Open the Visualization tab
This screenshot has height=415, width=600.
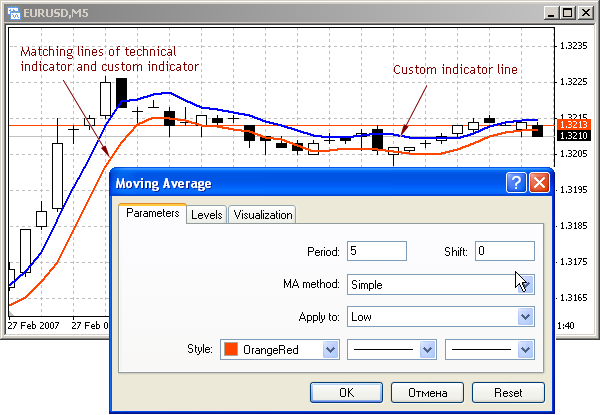[262, 215]
